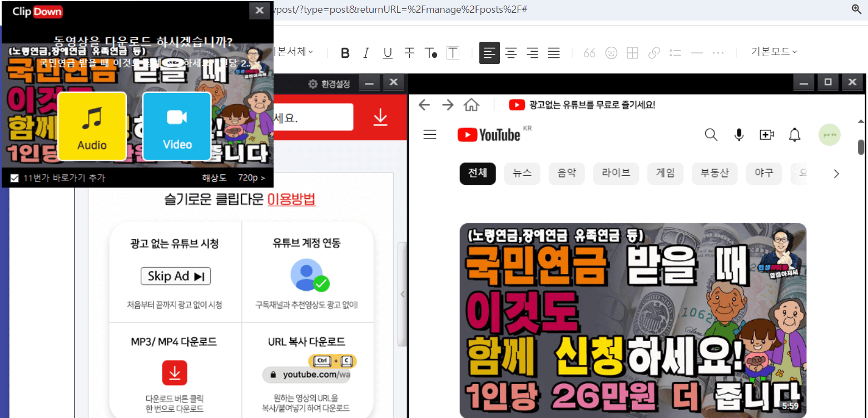
Task: Open the 기본모드 editor mode dropdown
Action: pos(774,52)
